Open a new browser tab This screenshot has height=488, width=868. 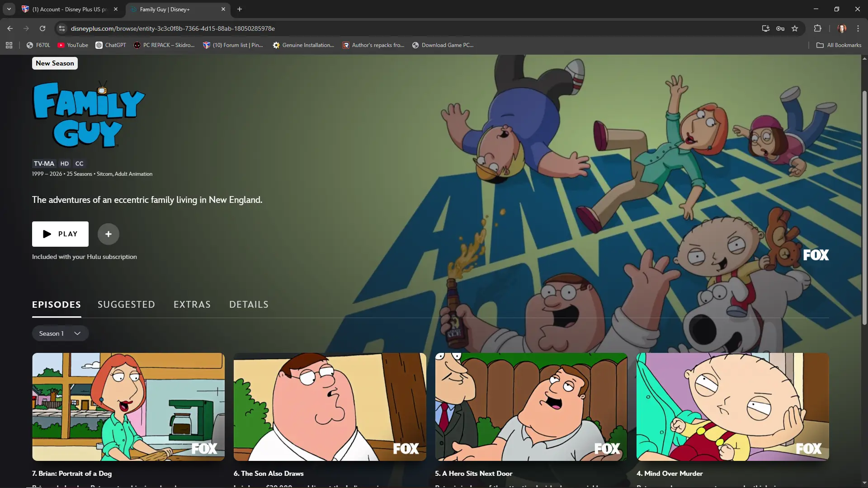[x=240, y=9]
